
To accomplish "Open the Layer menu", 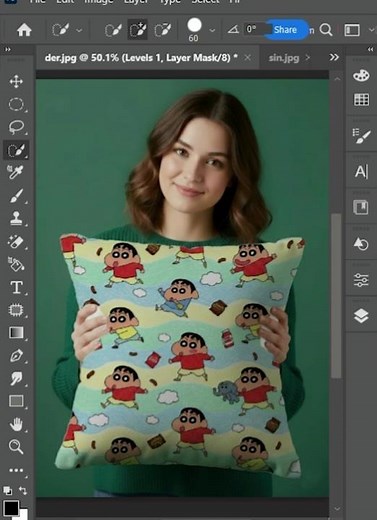I will coord(136,2).
